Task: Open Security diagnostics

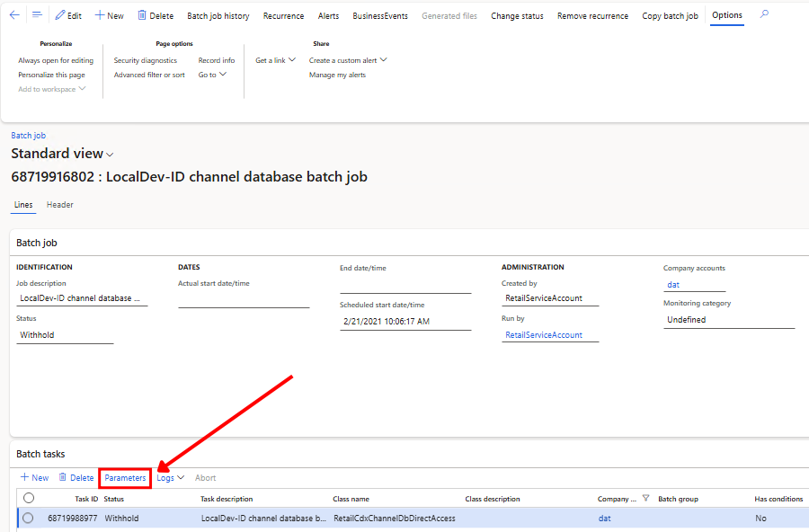Action: 145,60
